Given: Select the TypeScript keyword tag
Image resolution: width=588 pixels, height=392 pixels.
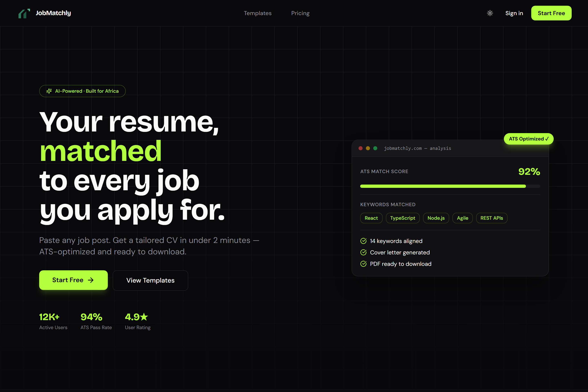Looking at the screenshot, I should pyautogui.click(x=402, y=218).
